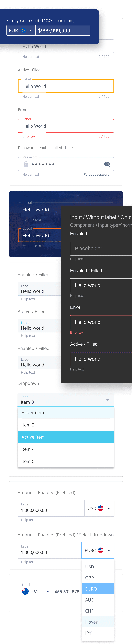Click the padlock icon in Password field
The height and width of the screenshot is (644, 132).
(x=26, y=164)
